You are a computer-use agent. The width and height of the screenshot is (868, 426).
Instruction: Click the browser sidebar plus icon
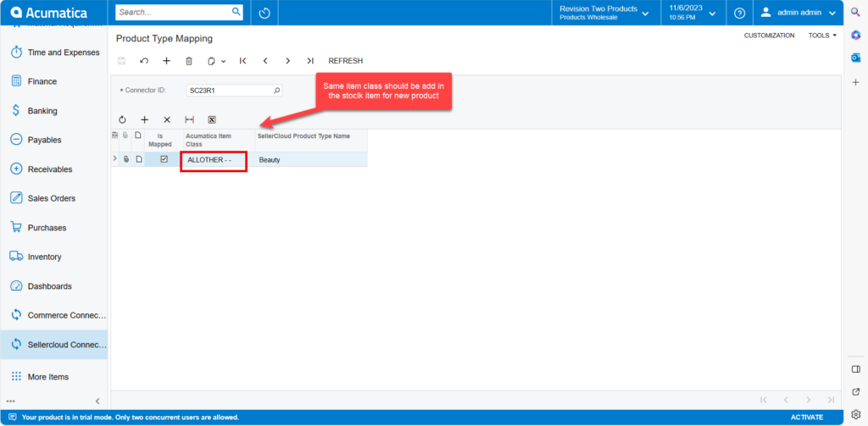click(855, 82)
